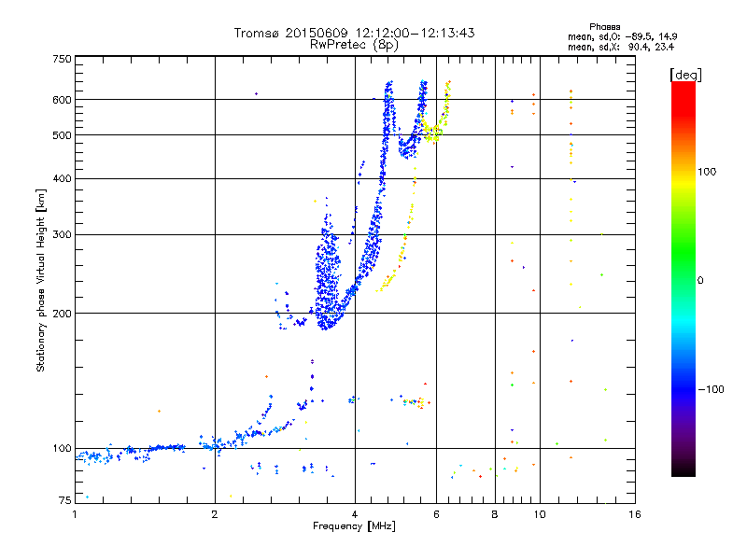Click the 'mean, sd,O: -89.5, 14.9' line
Viewport: 747px width, 560px height.
coord(622,36)
